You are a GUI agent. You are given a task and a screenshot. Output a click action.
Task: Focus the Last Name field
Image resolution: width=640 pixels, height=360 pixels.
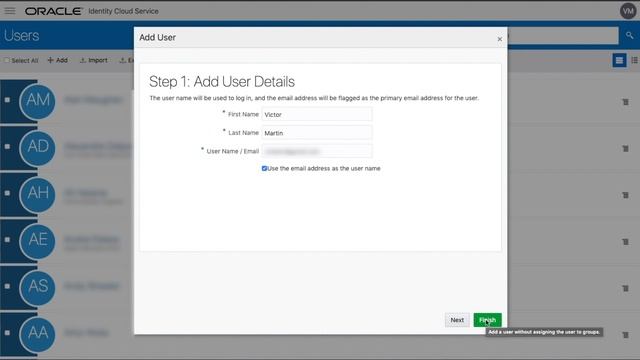[317, 133]
